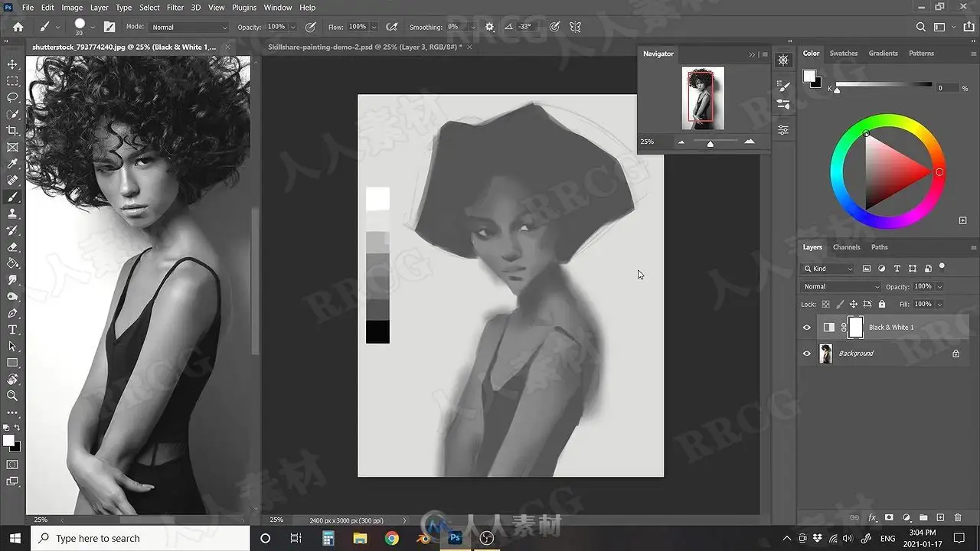Screen dimensions: 980x551
Task: Select the Type tool
Action: [12, 330]
